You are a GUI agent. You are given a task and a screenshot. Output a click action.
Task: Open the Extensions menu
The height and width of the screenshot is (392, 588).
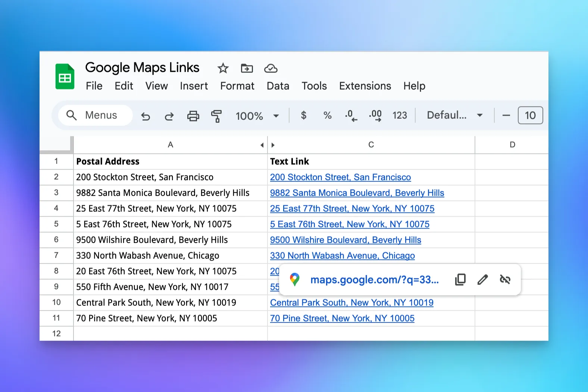tap(365, 86)
